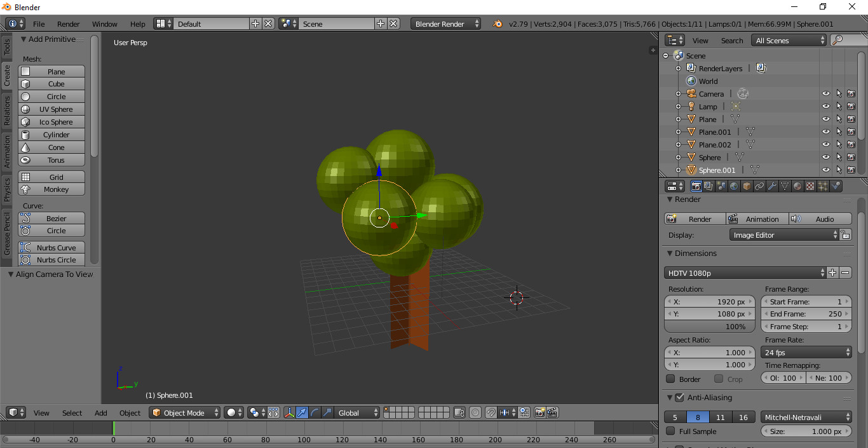Select the Object data properties tab

coord(785,186)
